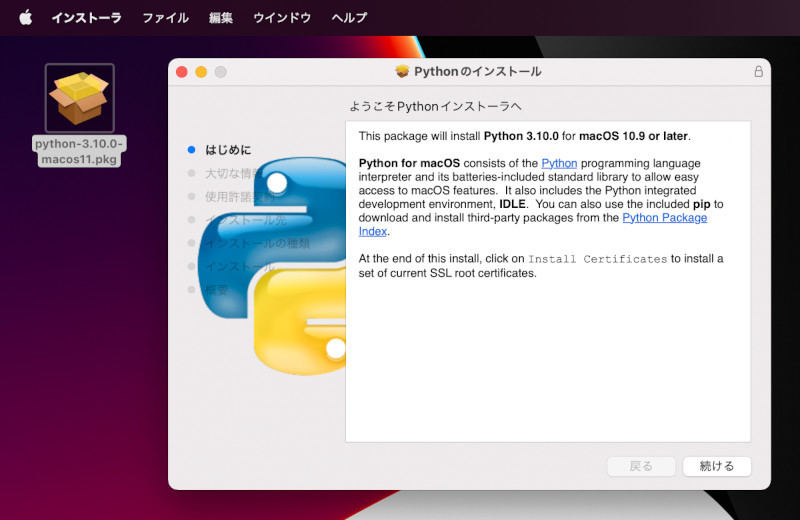The width and height of the screenshot is (800, 520).
Task: Open the ヘルプ menu
Action: click(349, 18)
